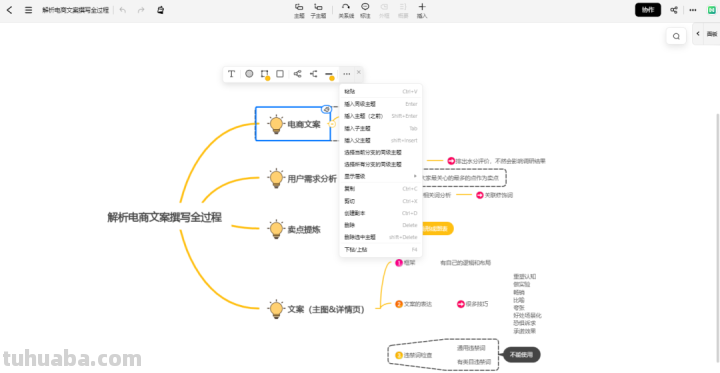Open the green N account avatar
720x373 pixels.
(711, 10)
